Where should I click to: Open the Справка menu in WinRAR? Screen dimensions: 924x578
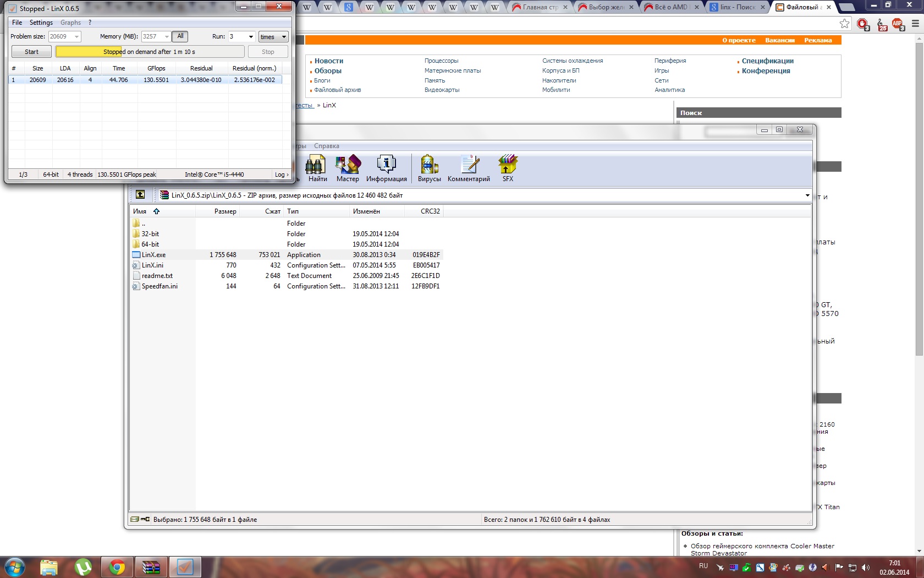327,146
